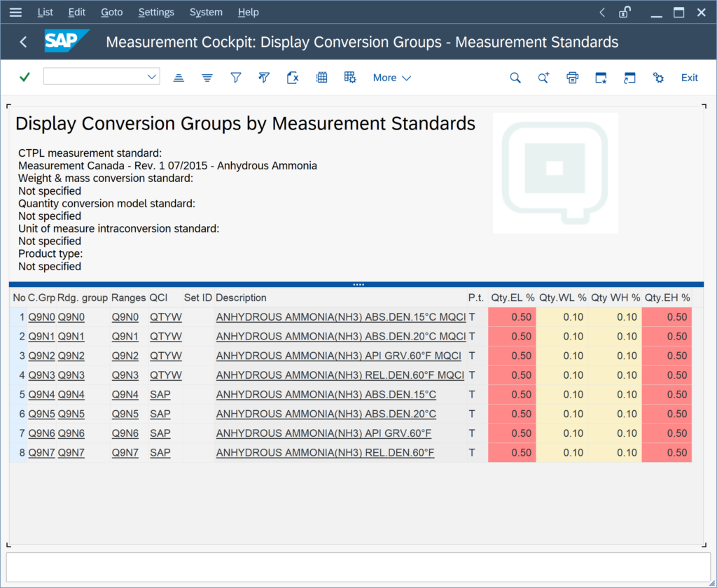Viewport: 717px width, 588px height.
Task: Sort the list in ascending order
Action: (179, 78)
